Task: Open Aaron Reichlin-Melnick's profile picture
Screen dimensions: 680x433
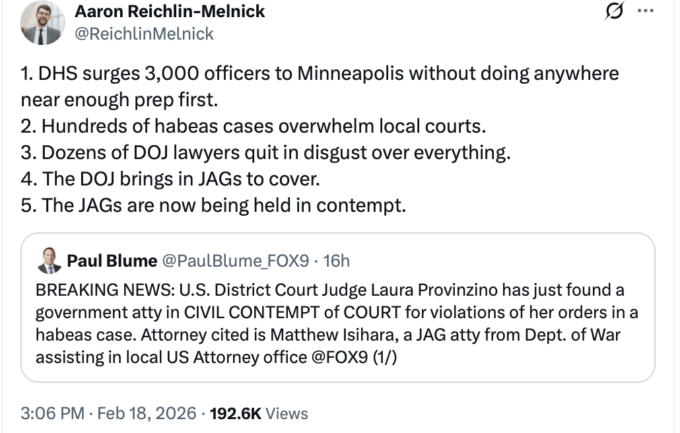Action: 41,22
